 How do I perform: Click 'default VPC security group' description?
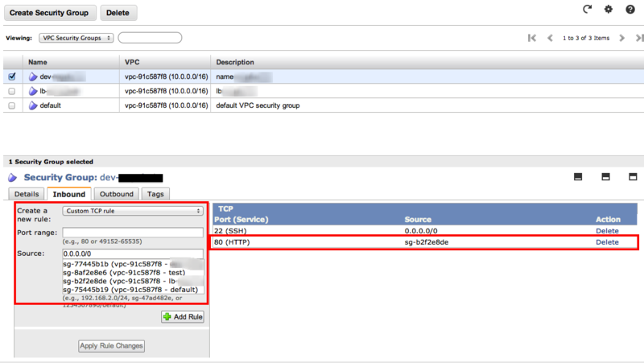pyautogui.click(x=258, y=105)
